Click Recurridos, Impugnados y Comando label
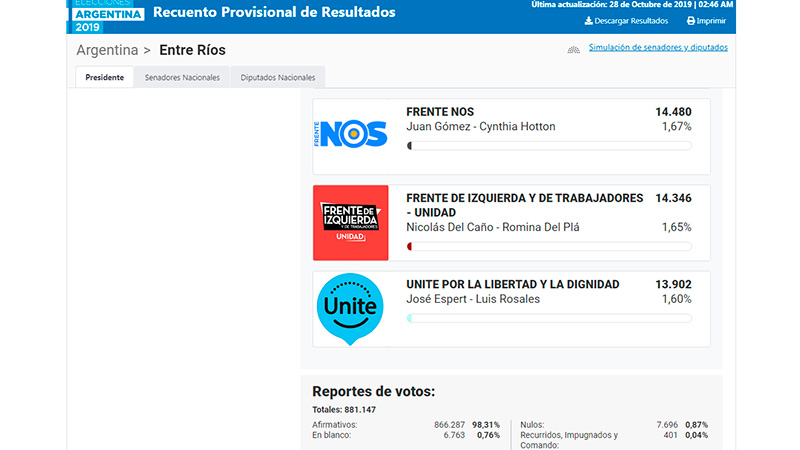 coord(569,440)
